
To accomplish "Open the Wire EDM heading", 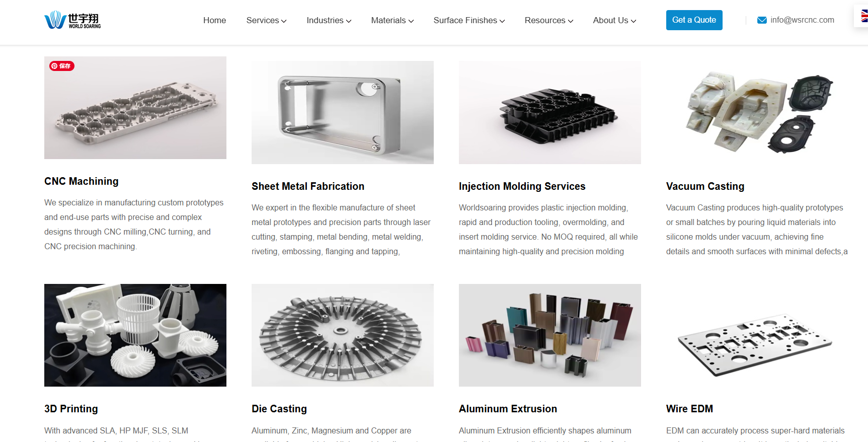I will (689, 409).
